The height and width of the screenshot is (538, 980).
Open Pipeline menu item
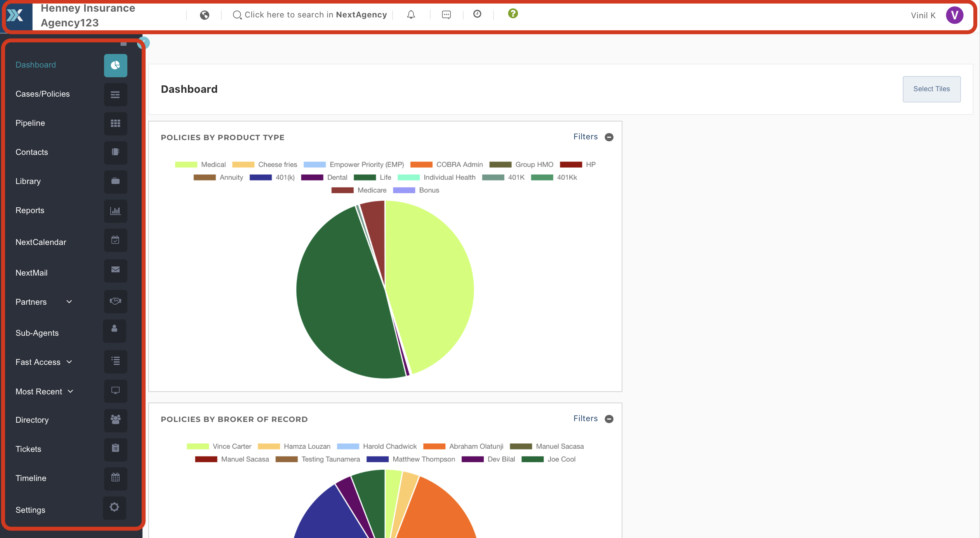pos(30,123)
